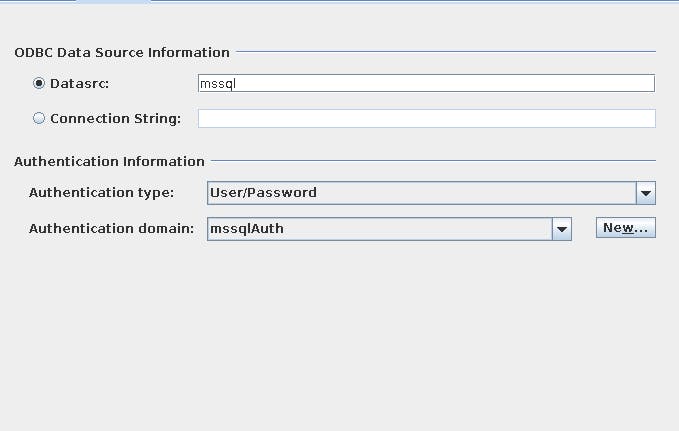Open the User/Password combo box

click(421, 193)
